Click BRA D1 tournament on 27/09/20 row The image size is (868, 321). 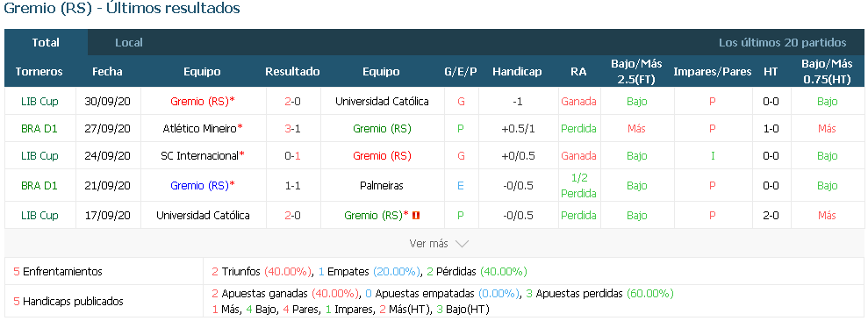coord(39,128)
